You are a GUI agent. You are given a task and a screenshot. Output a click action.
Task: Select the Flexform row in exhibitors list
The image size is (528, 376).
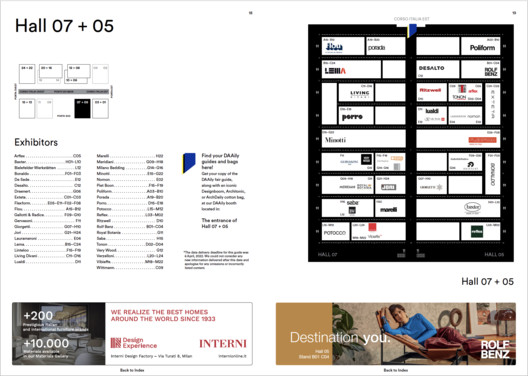(x=47, y=203)
